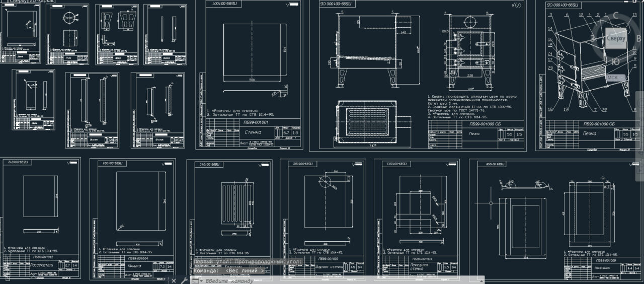Click the С (north) compass label on ViewCube

[615, 15]
